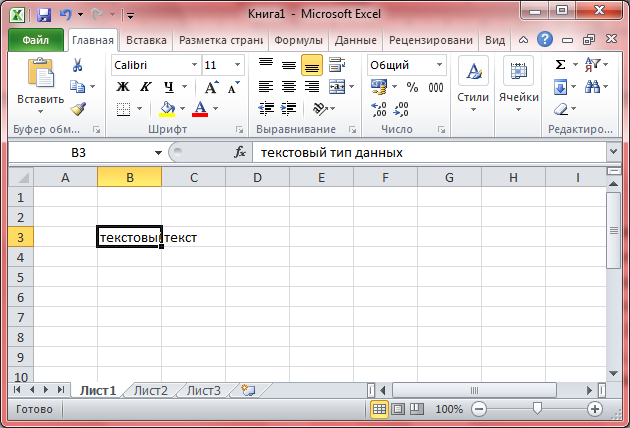Image resolution: width=630 pixels, height=428 pixels.
Task: Click the Insert Function fx icon
Action: 240,152
